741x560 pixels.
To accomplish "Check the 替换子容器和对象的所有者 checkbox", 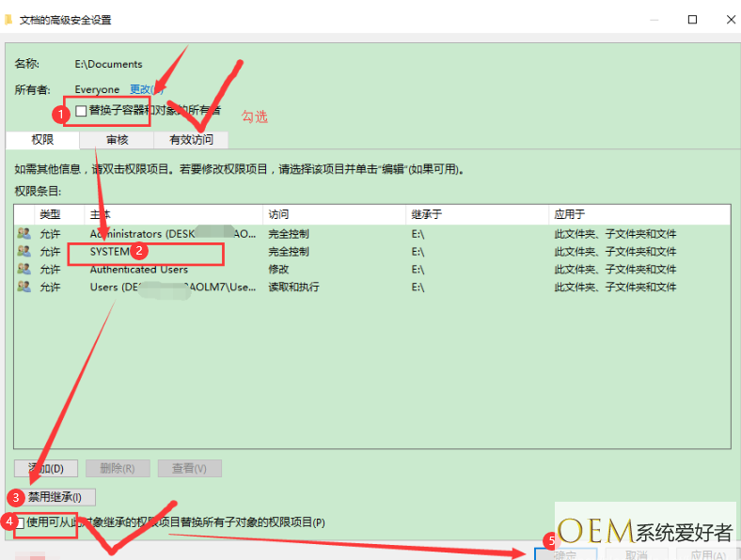I will click(81, 111).
